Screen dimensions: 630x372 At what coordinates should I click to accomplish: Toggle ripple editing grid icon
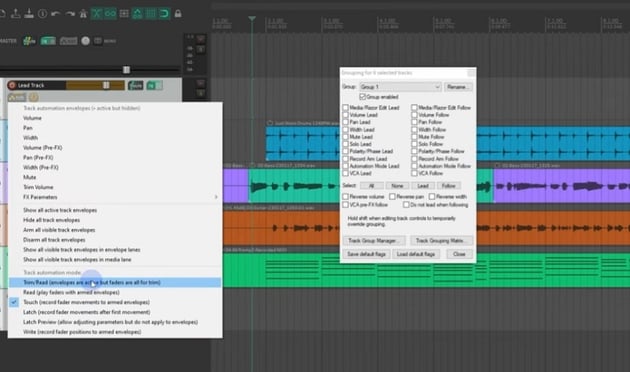point(124,14)
